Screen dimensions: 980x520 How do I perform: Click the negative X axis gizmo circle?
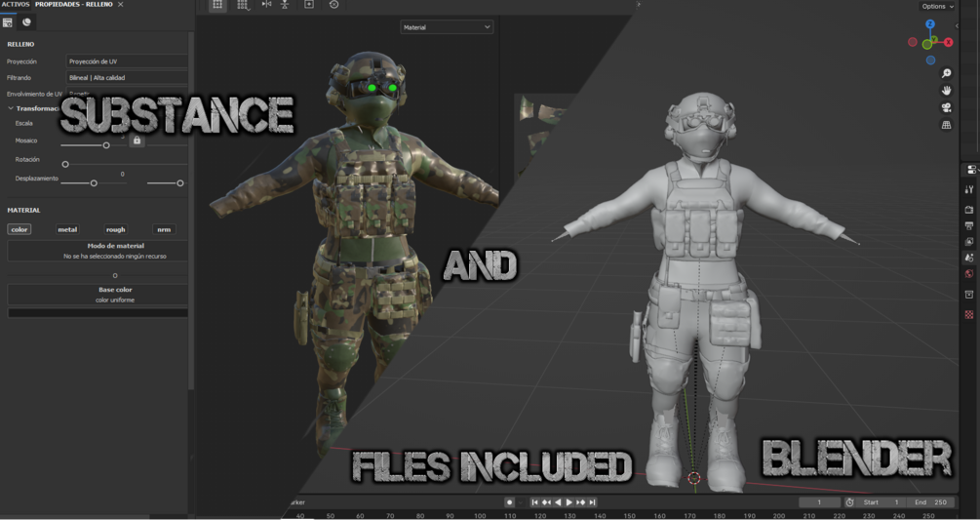click(913, 42)
